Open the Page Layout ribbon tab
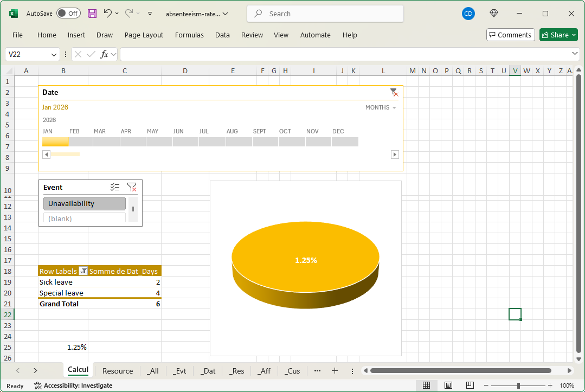585x392 pixels. 144,35
